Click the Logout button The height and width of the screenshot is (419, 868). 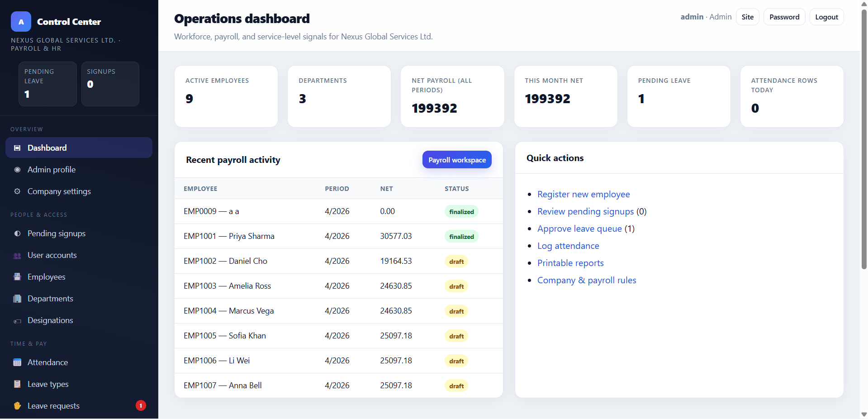(826, 17)
